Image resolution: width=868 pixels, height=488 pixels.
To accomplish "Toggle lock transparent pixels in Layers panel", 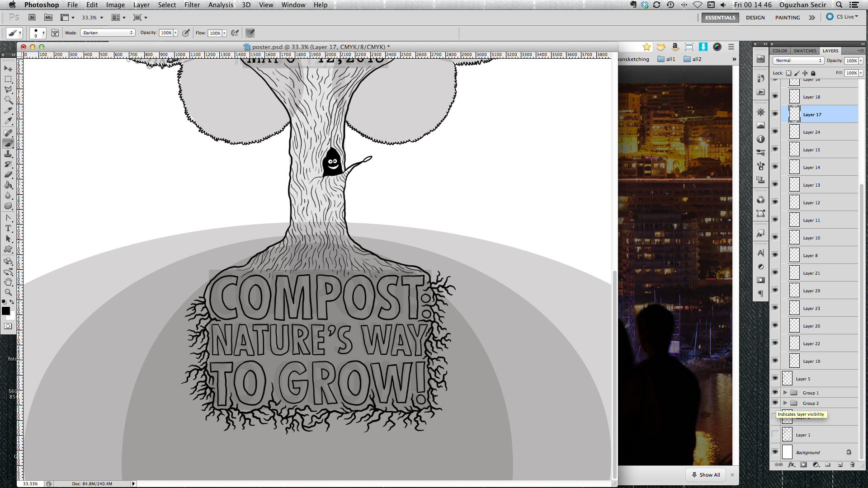I will 788,73.
